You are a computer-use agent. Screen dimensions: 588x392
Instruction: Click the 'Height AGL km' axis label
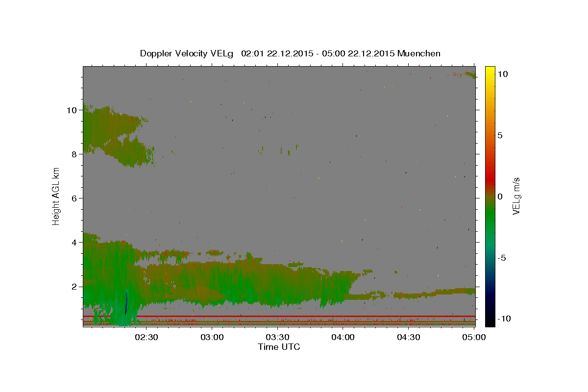coord(56,196)
